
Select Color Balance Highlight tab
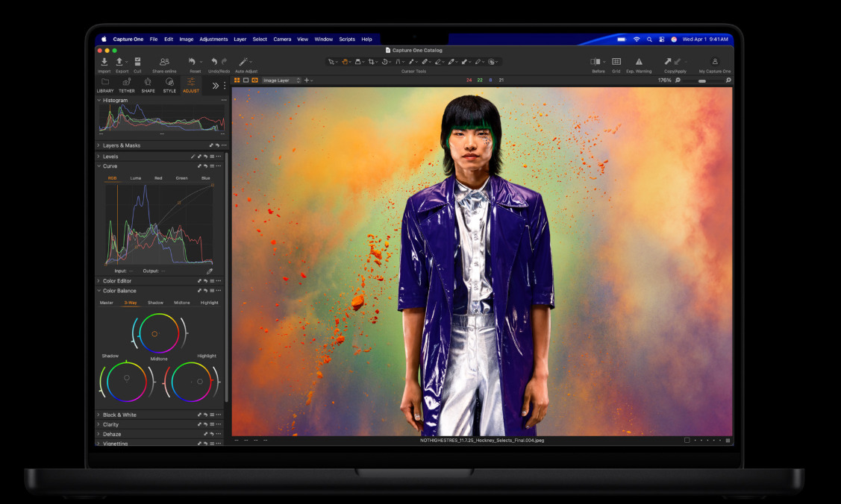tap(209, 303)
